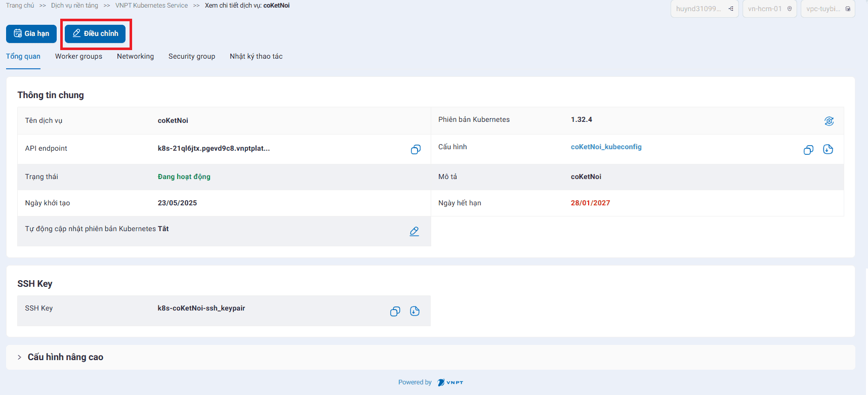868x395 pixels.
Task: Go to Trang chủ breadcrumb
Action: (x=20, y=6)
